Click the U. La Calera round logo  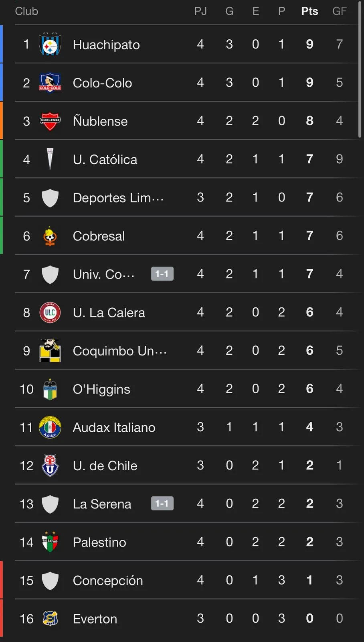[50, 313]
